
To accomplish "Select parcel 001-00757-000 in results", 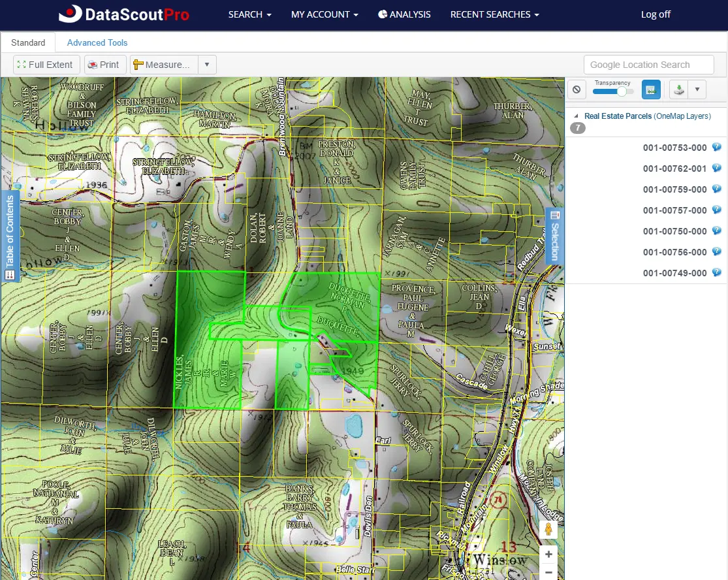I will point(674,210).
